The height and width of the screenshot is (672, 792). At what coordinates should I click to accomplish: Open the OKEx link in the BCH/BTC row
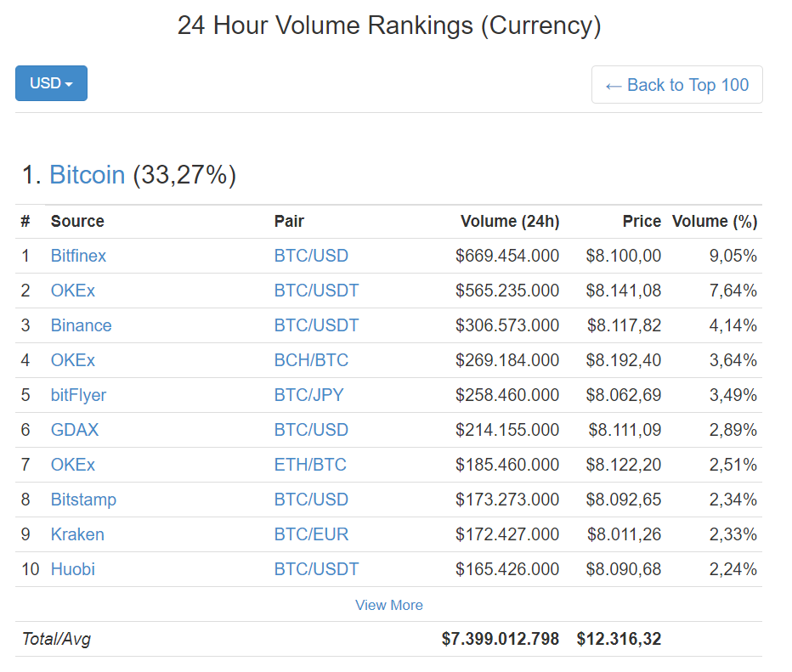pos(73,360)
